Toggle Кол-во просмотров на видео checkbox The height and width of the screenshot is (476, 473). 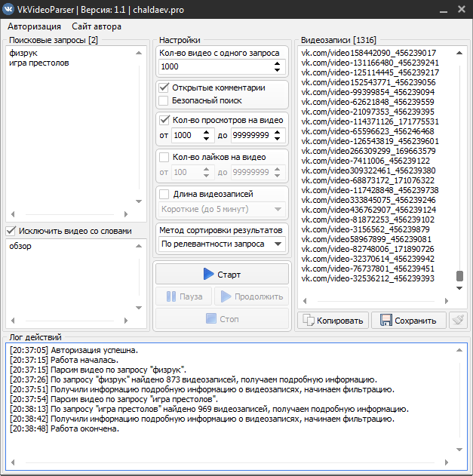[x=164, y=120]
